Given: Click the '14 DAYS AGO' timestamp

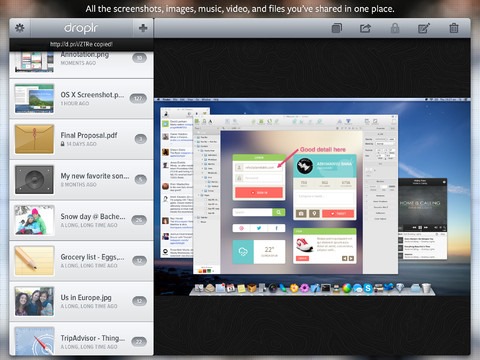Looking at the screenshot, I should pos(81,144).
